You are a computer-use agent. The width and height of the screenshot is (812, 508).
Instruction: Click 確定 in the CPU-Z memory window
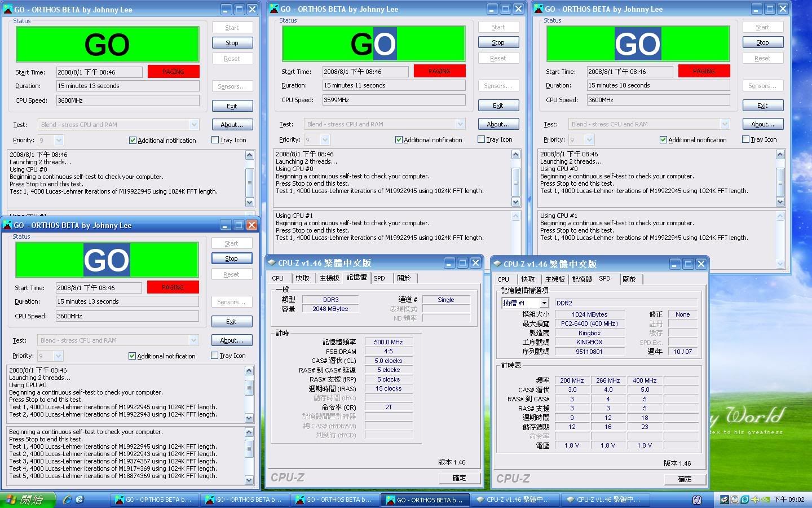(x=459, y=478)
